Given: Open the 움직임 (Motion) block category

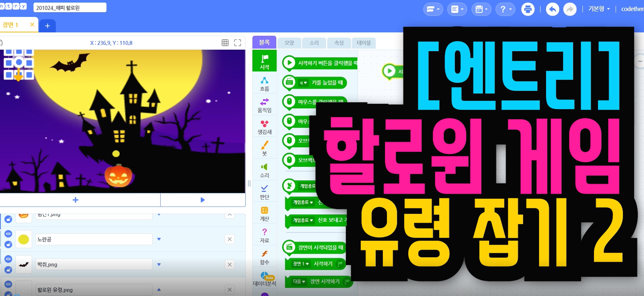Looking at the screenshot, I should [x=265, y=105].
